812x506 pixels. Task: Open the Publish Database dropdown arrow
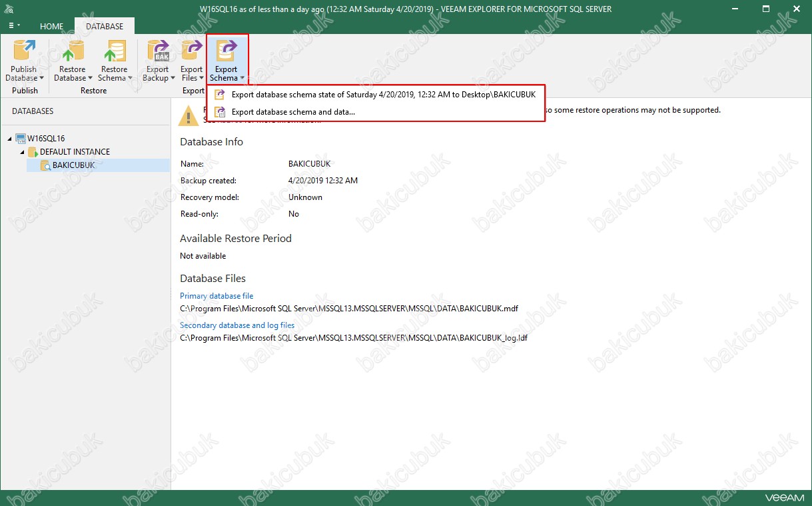pos(41,78)
